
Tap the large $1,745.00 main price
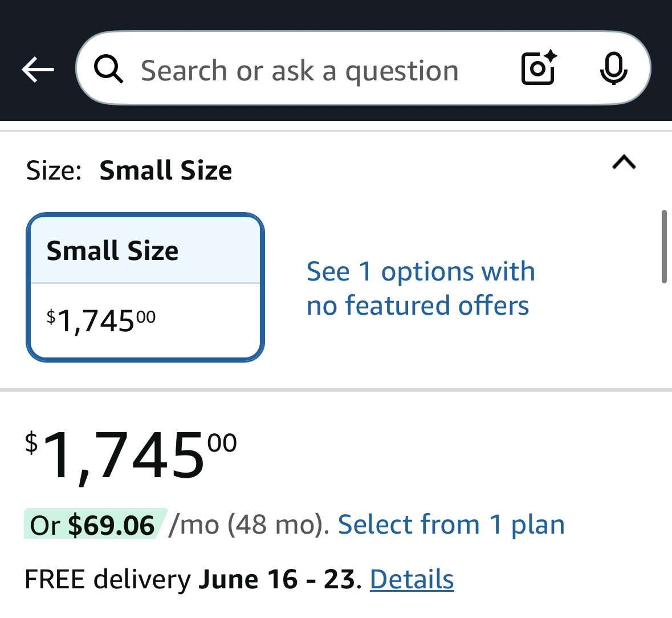(131, 456)
